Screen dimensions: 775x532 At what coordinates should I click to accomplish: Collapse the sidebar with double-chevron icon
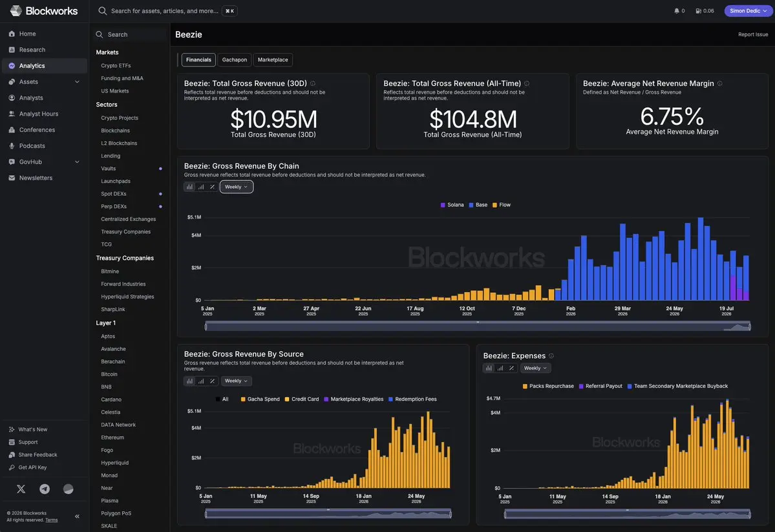point(77,516)
